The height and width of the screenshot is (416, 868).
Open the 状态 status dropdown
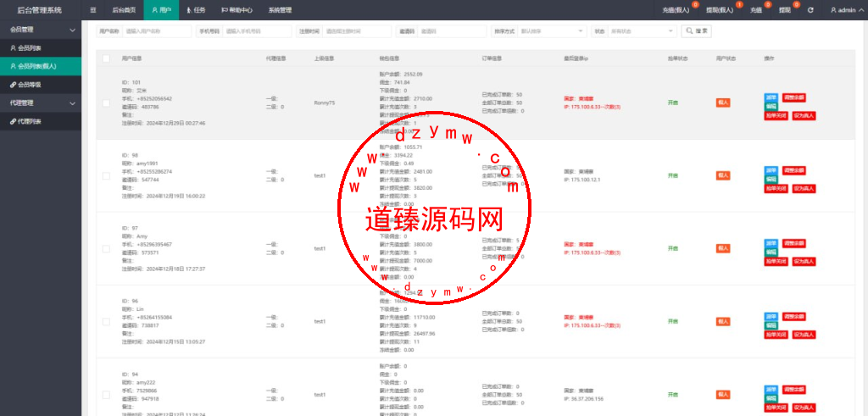pyautogui.click(x=643, y=31)
